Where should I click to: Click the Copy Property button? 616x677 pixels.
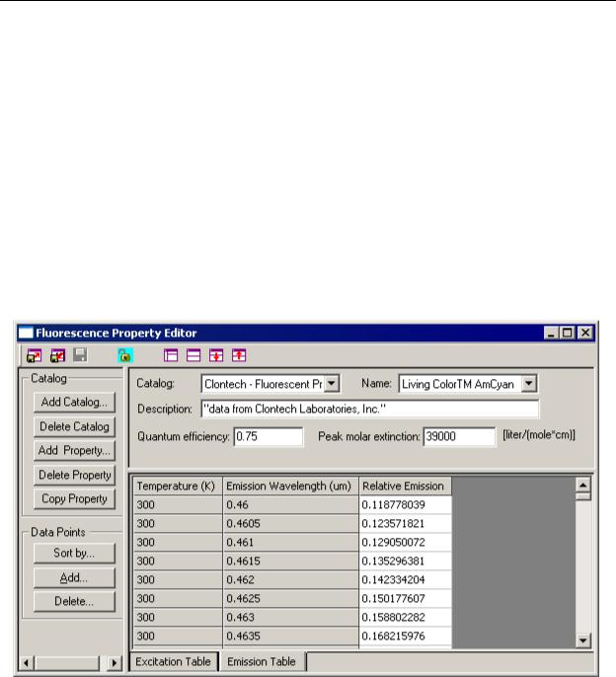[x=74, y=498]
